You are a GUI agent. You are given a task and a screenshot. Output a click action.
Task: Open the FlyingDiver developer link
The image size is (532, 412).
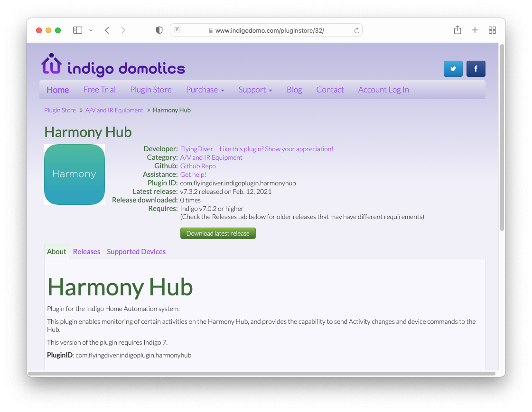coord(196,149)
